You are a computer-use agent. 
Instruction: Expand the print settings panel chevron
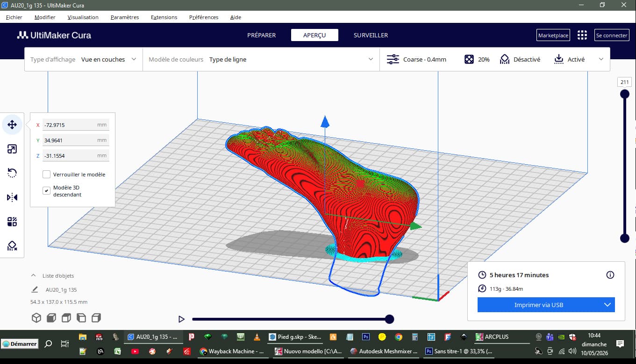[x=601, y=59]
